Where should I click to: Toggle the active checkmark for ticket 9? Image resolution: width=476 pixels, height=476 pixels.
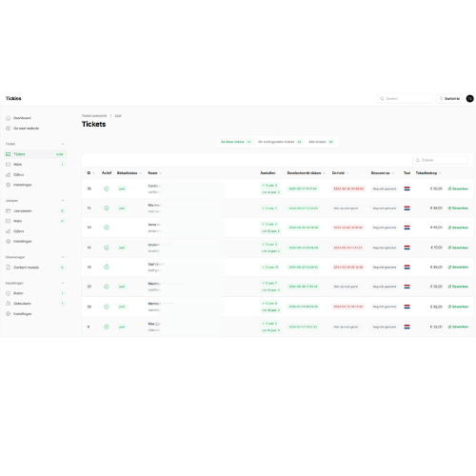pyautogui.click(x=107, y=327)
